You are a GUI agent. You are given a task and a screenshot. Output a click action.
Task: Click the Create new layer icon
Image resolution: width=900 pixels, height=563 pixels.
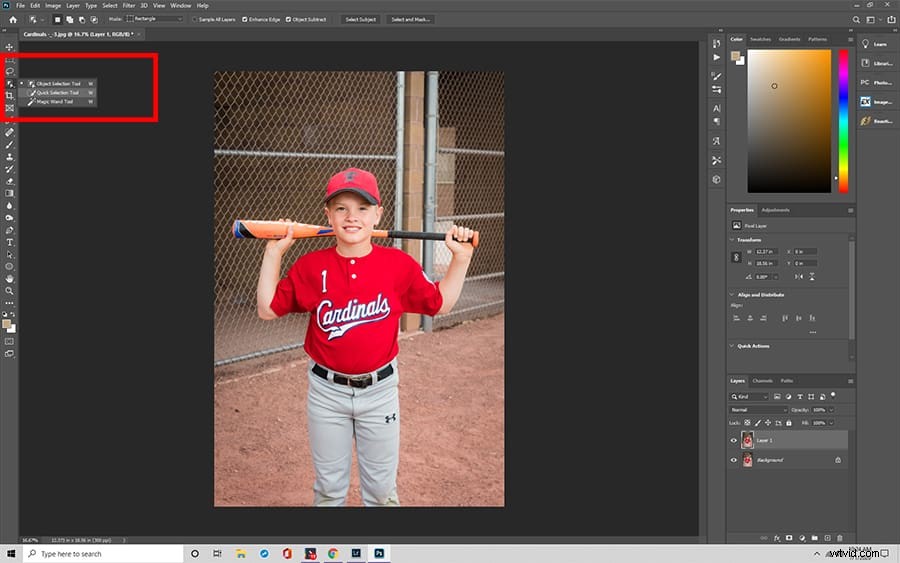(x=827, y=538)
